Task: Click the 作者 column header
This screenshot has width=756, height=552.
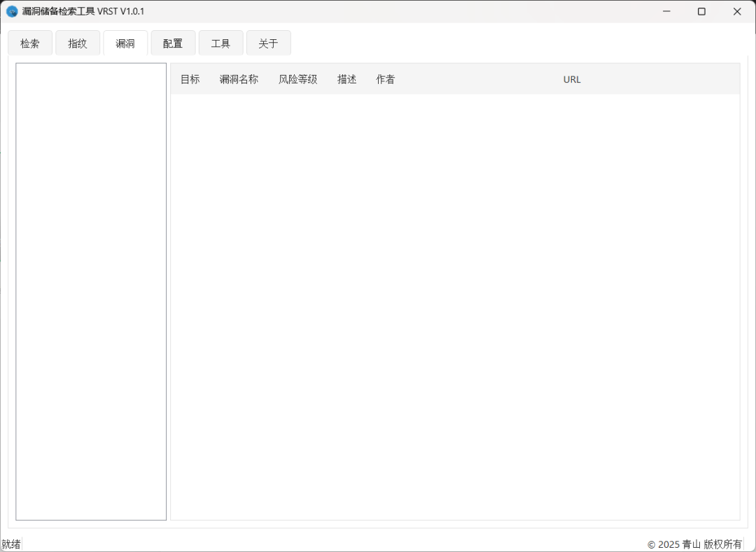Action: (385, 79)
